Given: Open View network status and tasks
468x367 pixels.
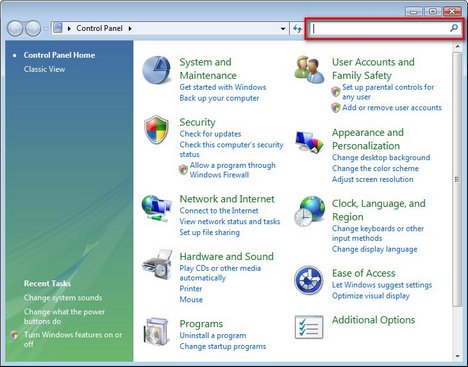Looking at the screenshot, I should 230,222.
